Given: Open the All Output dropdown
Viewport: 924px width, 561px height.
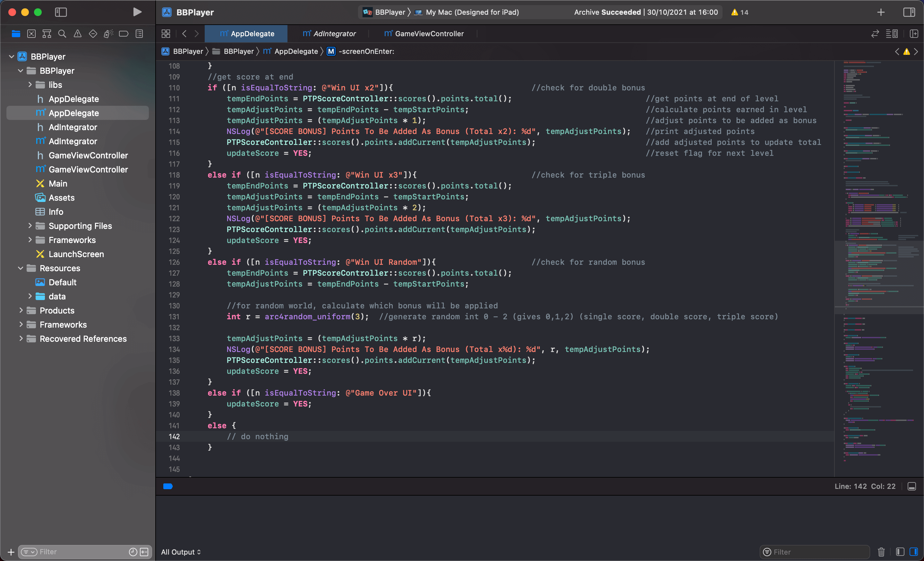Looking at the screenshot, I should [x=181, y=552].
